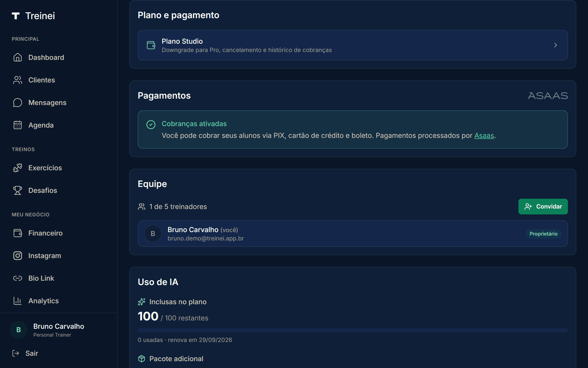This screenshot has height=368, width=588.
Task: Open the Plano Studio card
Action: tap(353, 45)
